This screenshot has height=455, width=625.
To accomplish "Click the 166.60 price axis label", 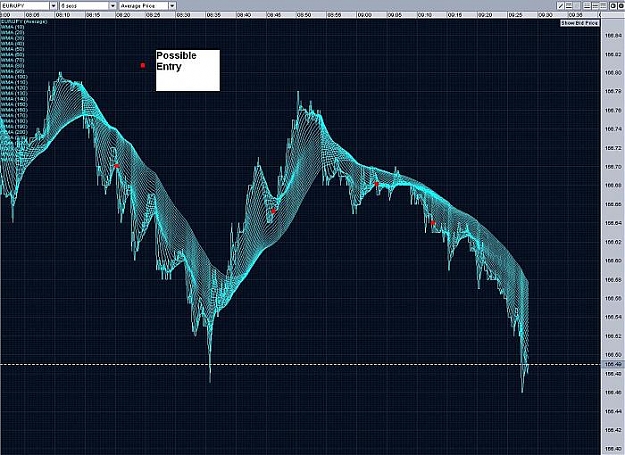I will [x=613, y=261].
